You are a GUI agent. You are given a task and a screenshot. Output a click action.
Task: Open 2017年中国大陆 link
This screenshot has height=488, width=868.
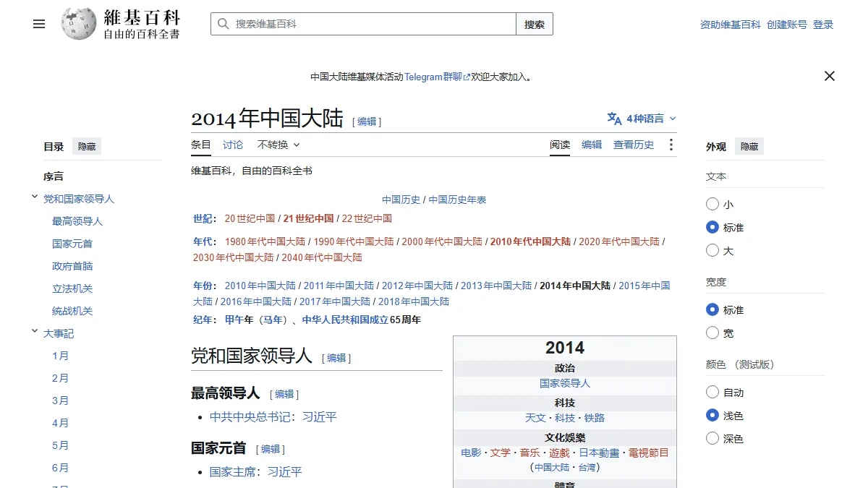tap(335, 301)
